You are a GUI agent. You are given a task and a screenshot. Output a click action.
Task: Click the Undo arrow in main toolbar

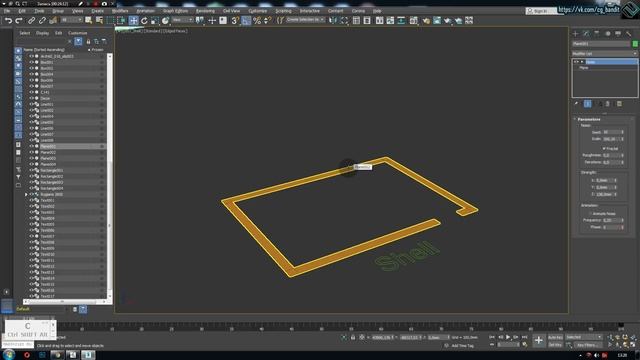click(x=9, y=20)
